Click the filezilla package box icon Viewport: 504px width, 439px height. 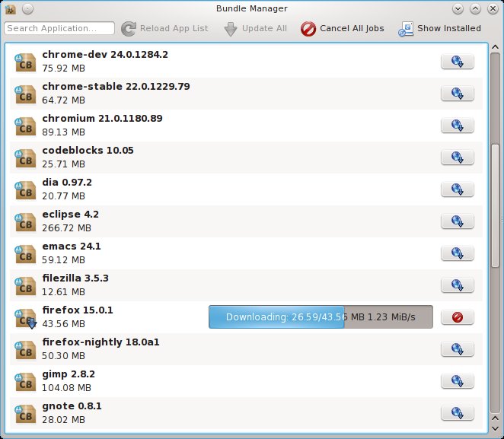tap(26, 285)
